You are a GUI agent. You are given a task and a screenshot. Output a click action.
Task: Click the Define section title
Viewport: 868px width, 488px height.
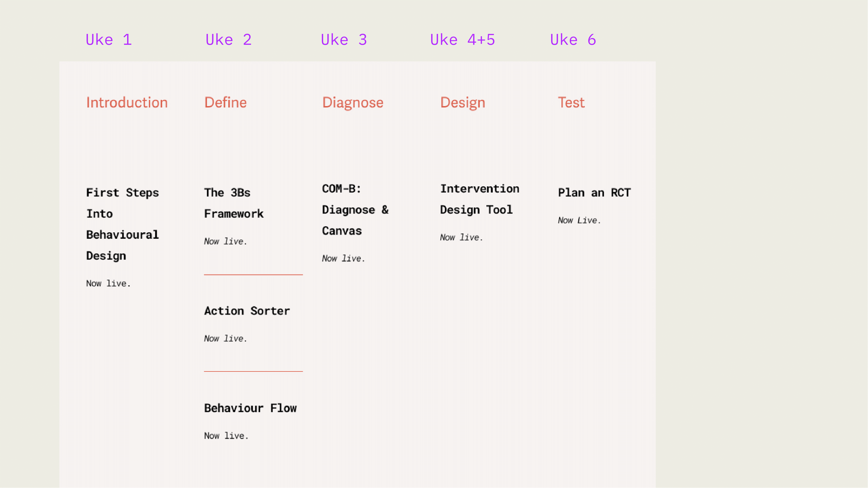pyautogui.click(x=225, y=102)
